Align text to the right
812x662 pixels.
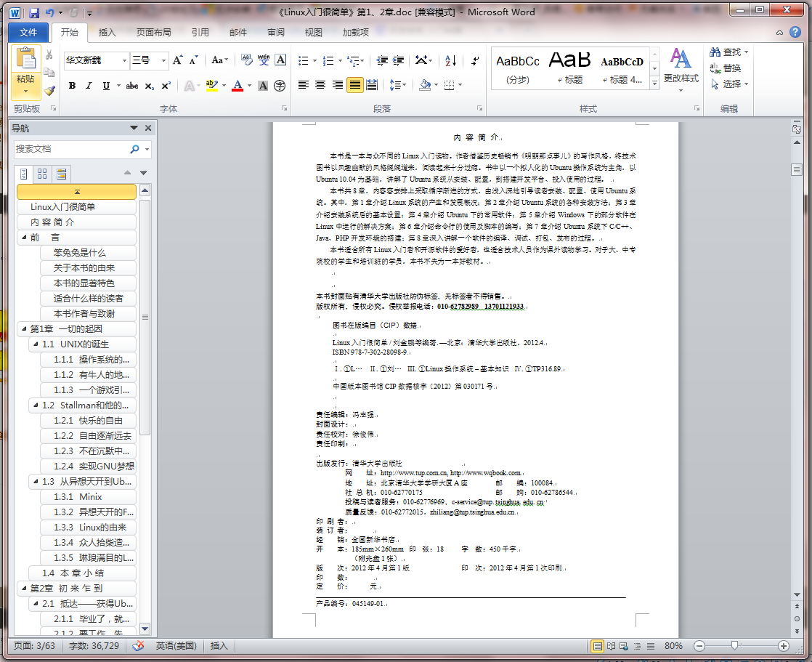[337, 85]
